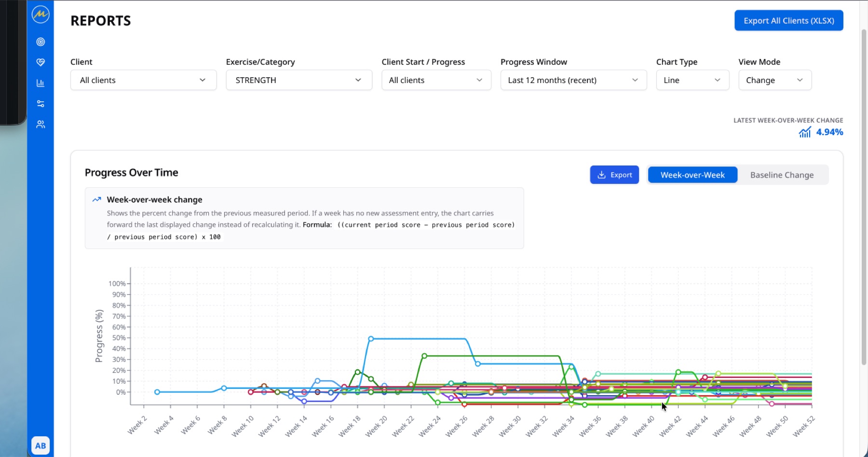868x457 pixels.
Task: Open the clients people icon in sidebar
Action: pyautogui.click(x=41, y=125)
